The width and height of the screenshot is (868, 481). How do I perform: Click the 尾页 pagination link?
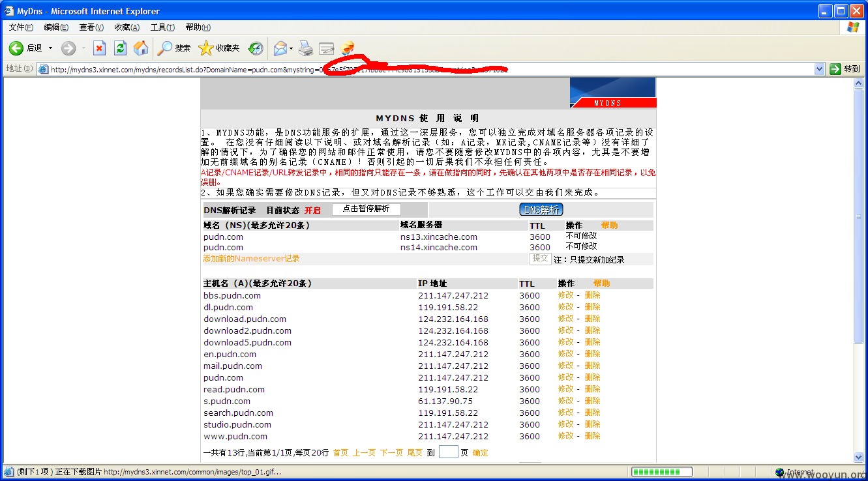415,452
